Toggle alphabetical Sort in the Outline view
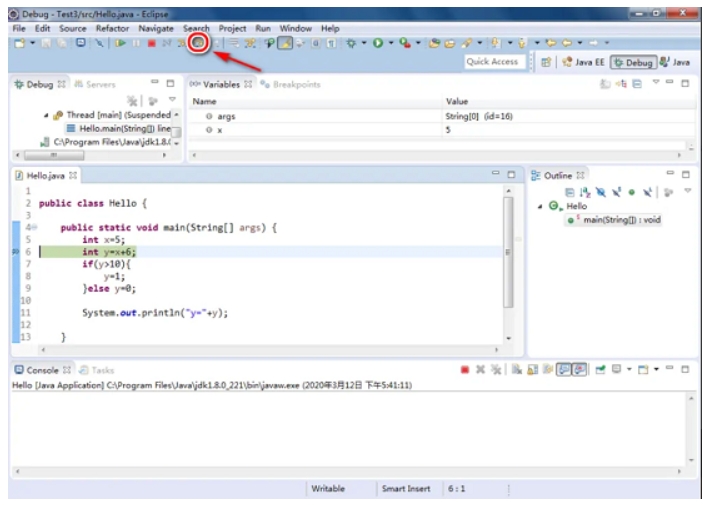The height and width of the screenshot is (505, 712). [x=585, y=191]
